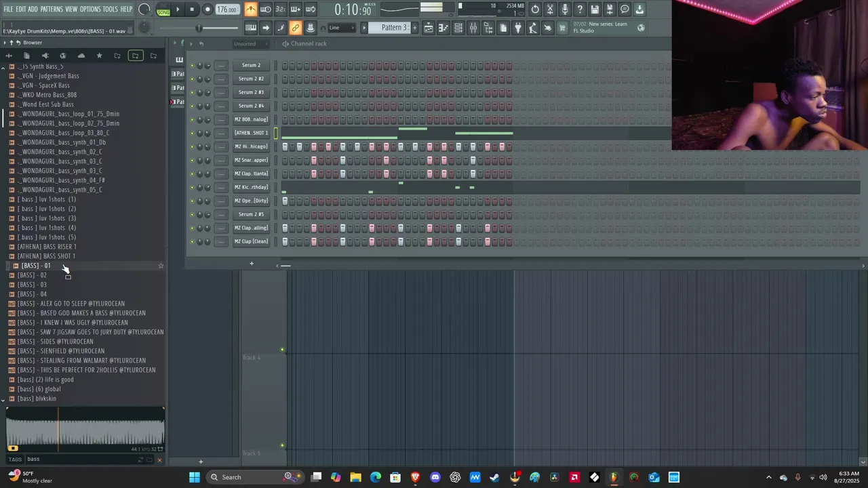The height and width of the screenshot is (488, 868).
Task: Open the Mixer view icon
Action: (473, 28)
